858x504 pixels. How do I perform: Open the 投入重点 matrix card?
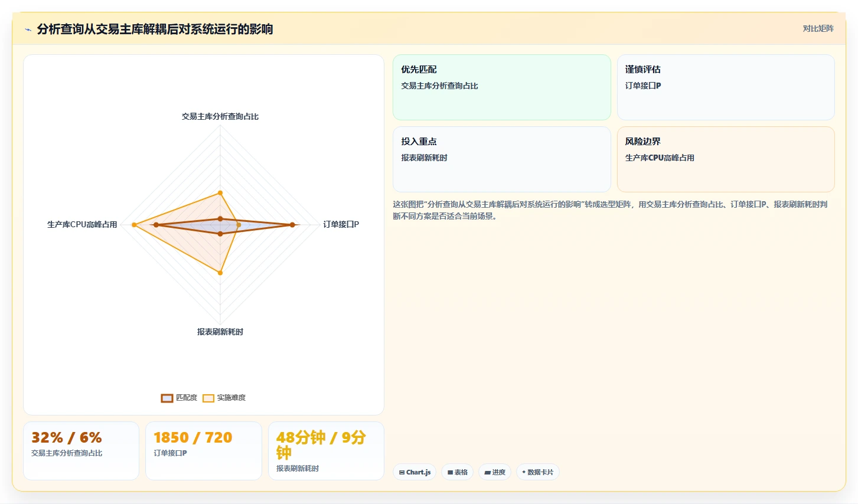pos(502,159)
